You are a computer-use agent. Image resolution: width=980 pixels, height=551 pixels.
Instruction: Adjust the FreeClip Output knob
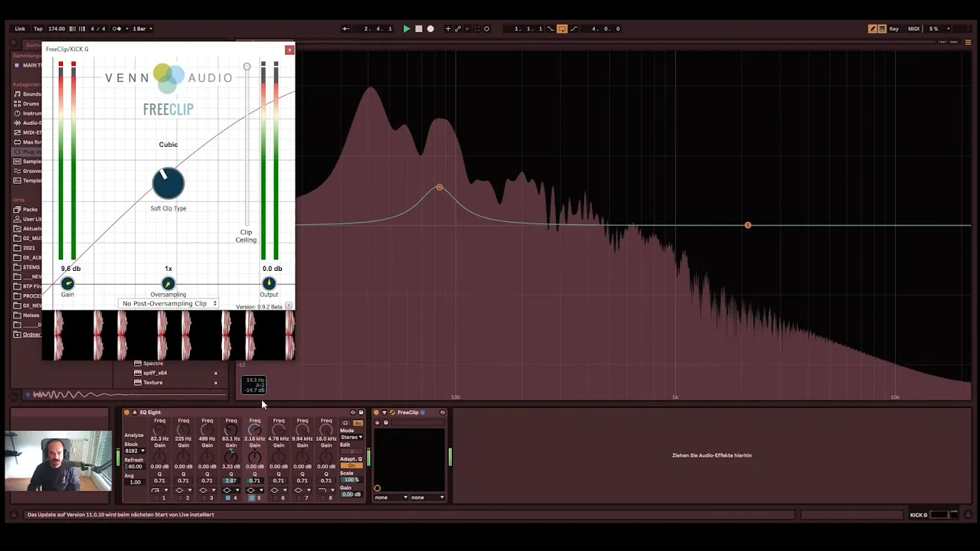point(269,284)
